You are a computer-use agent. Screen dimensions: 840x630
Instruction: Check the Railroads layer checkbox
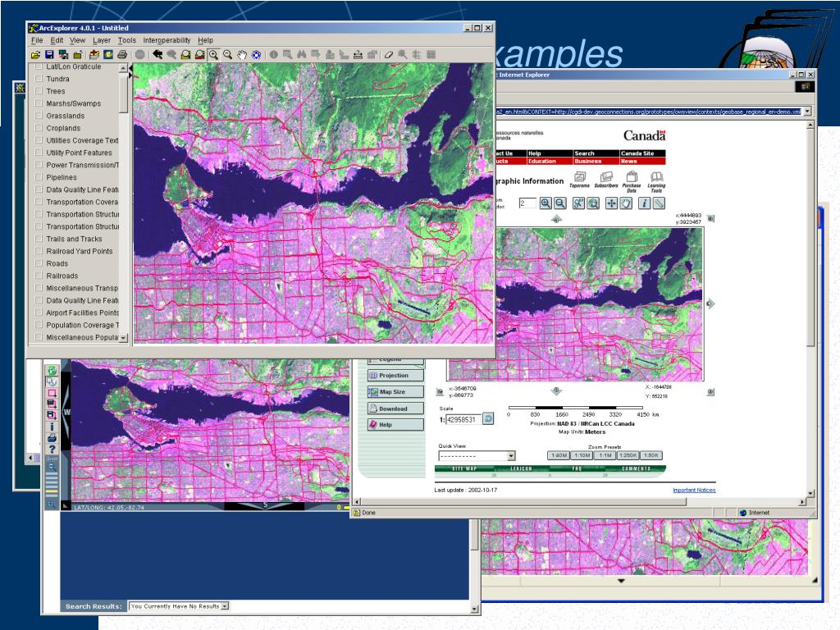coord(38,276)
